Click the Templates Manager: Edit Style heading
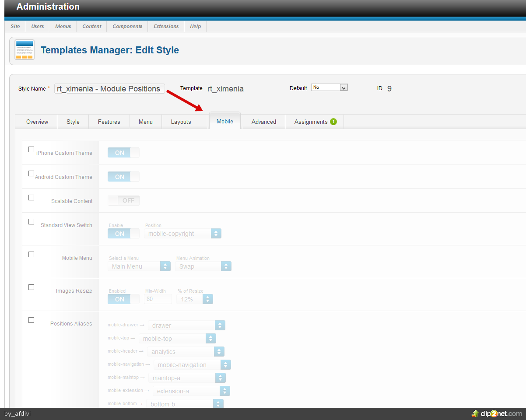This screenshot has width=526, height=420. 110,50
